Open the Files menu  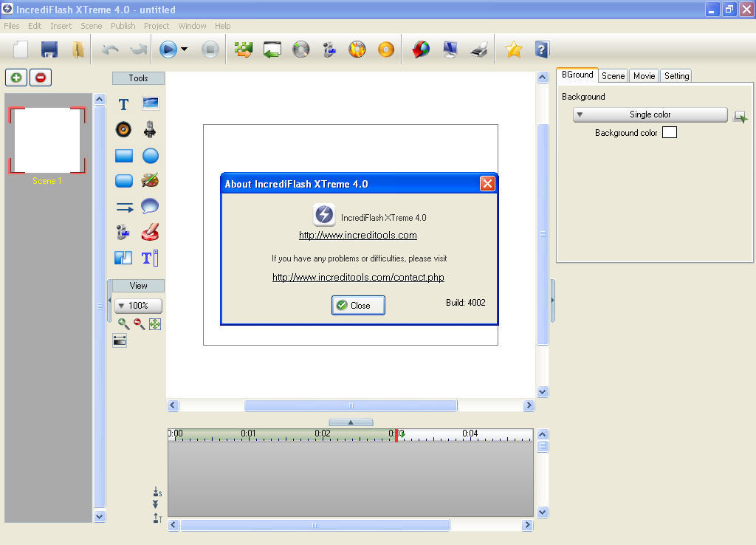(12, 26)
